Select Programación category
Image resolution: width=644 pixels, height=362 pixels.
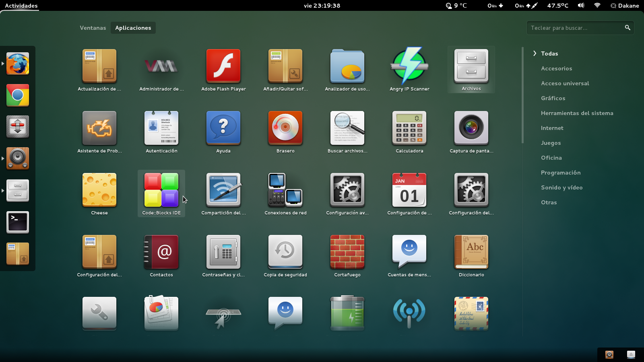coord(561,173)
